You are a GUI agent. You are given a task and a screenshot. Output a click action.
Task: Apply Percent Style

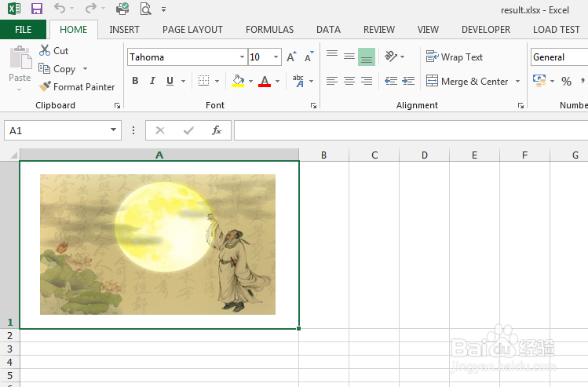click(x=566, y=81)
